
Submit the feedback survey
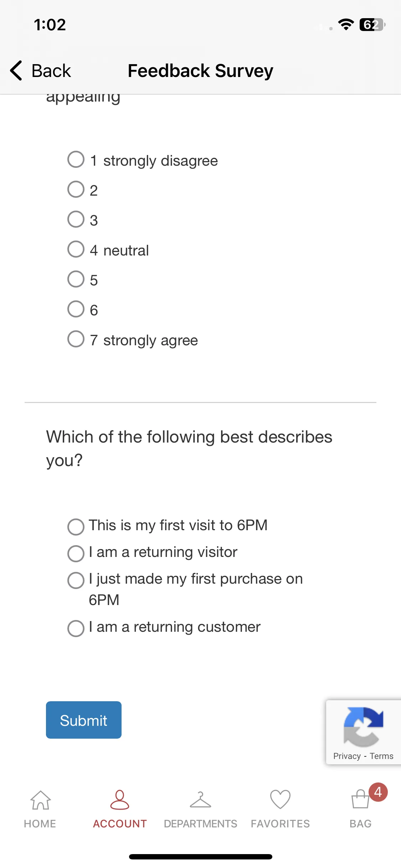point(84,720)
